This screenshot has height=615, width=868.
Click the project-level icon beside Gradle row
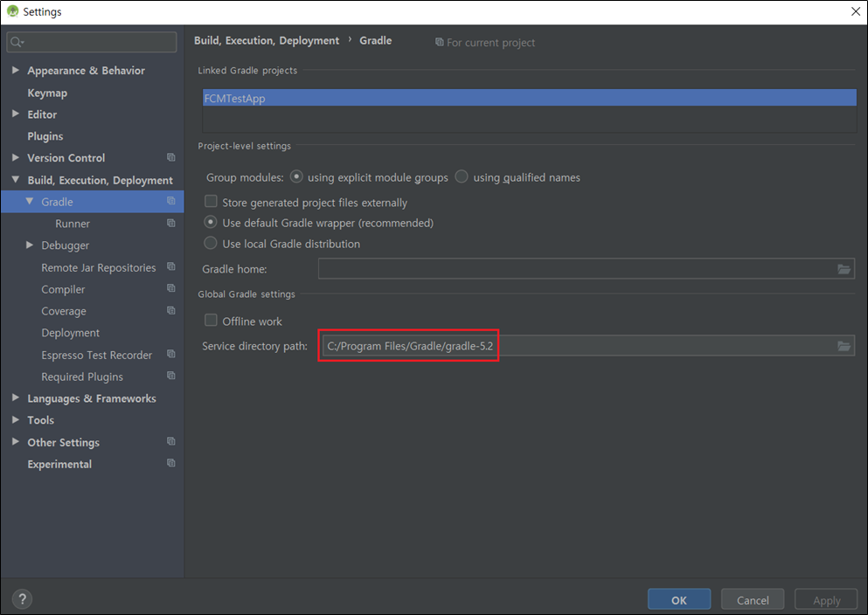171,201
